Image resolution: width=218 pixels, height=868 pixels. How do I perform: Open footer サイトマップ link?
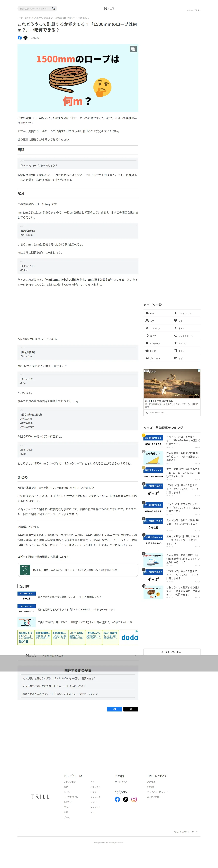(121, 782)
